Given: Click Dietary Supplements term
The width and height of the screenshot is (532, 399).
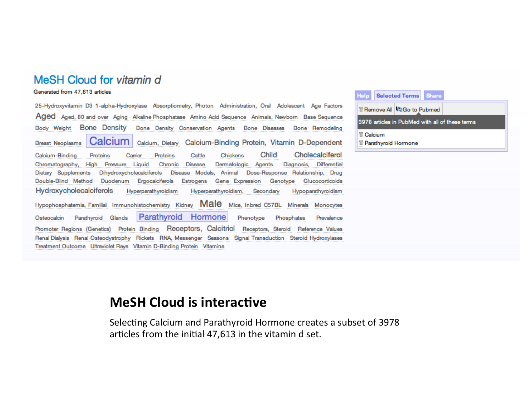Looking at the screenshot, I should coord(63,173).
